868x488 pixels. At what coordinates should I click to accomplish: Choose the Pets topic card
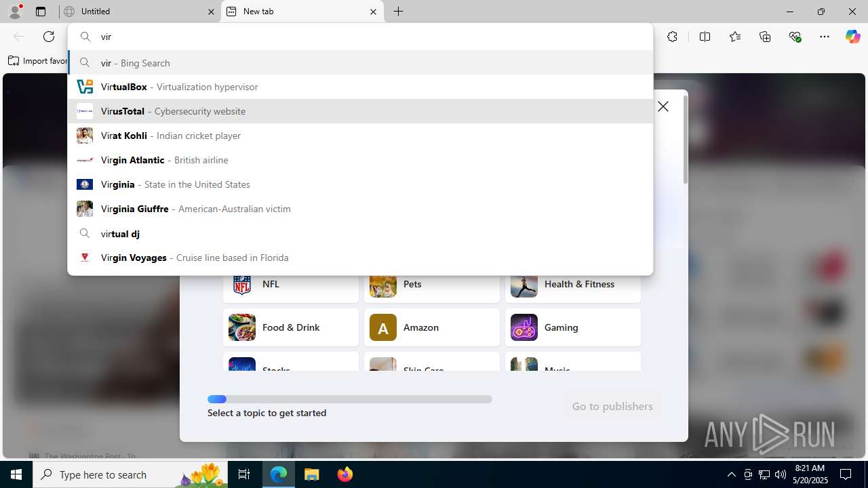(x=432, y=284)
